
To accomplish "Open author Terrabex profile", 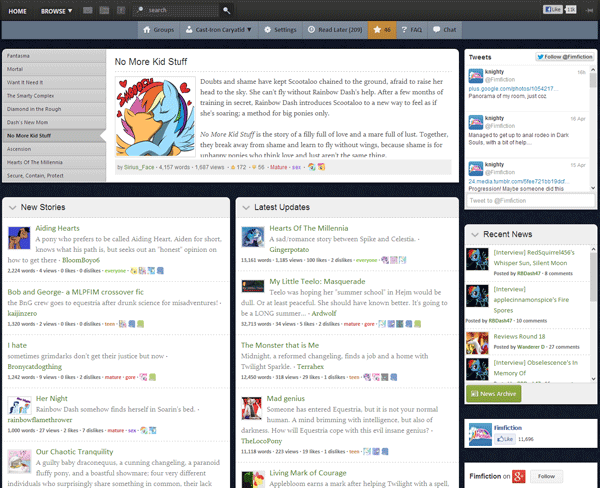I will click(x=310, y=367).
